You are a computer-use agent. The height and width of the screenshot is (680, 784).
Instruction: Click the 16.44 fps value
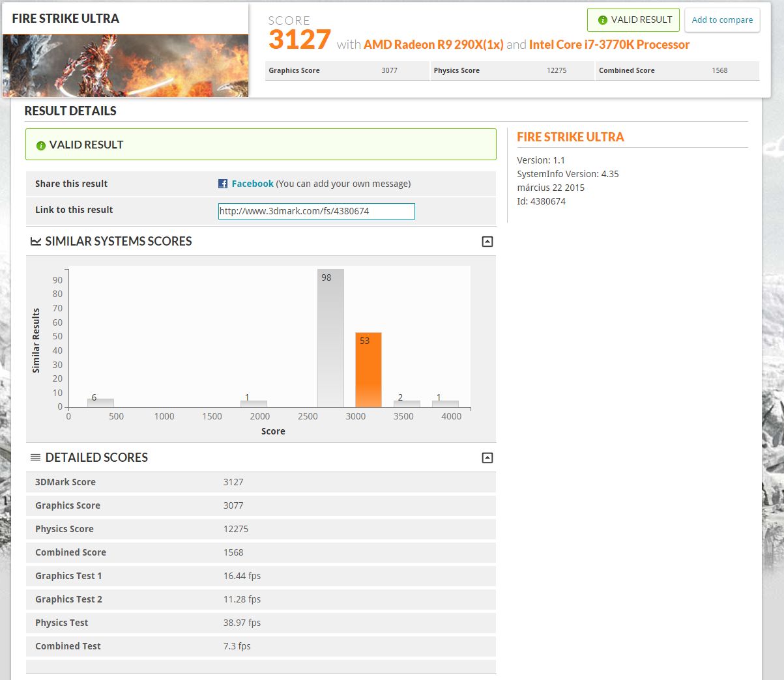(242, 576)
